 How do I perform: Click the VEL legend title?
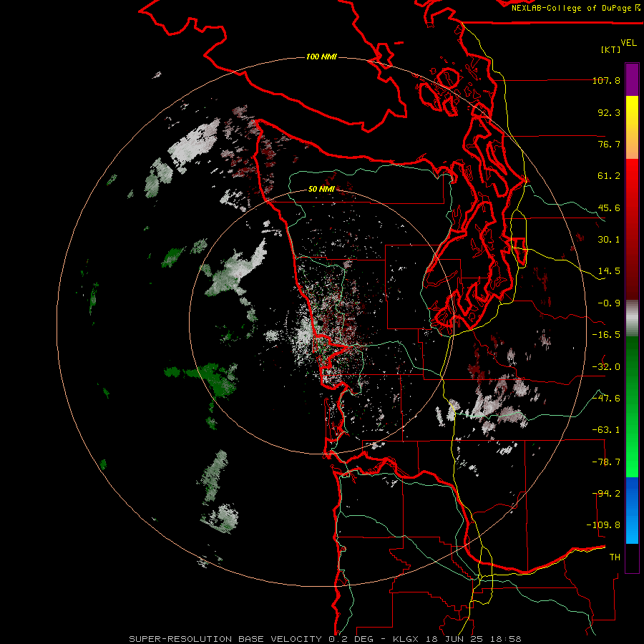[x=628, y=43]
